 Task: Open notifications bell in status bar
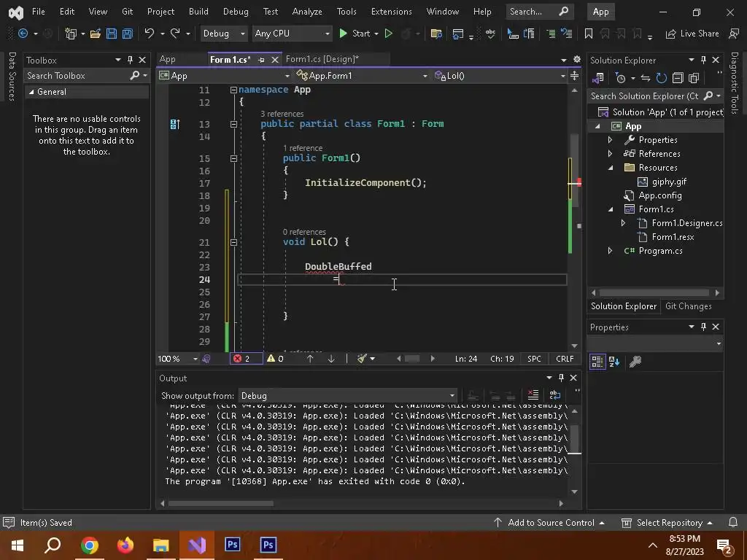pyautogui.click(x=733, y=522)
